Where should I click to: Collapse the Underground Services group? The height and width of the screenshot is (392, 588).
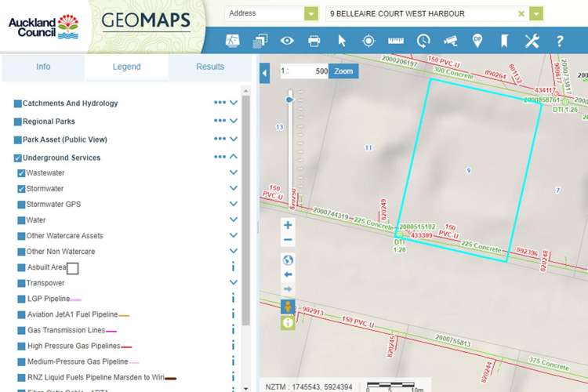pos(234,158)
